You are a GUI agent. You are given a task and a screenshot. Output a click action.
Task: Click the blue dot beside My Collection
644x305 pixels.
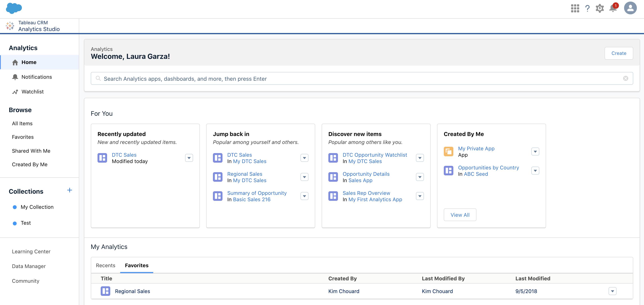pos(15,207)
